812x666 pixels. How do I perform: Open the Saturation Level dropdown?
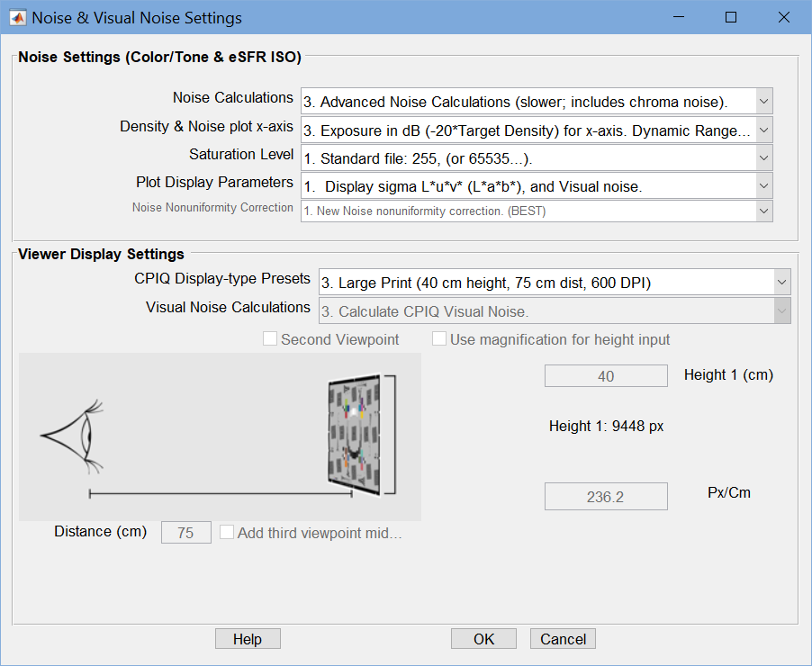point(537,158)
